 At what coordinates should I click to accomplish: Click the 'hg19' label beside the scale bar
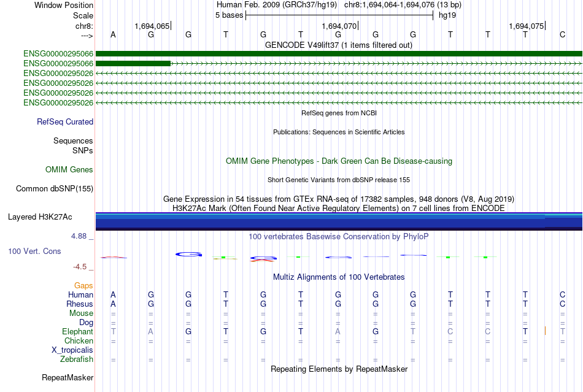click(x=447, y=15)
